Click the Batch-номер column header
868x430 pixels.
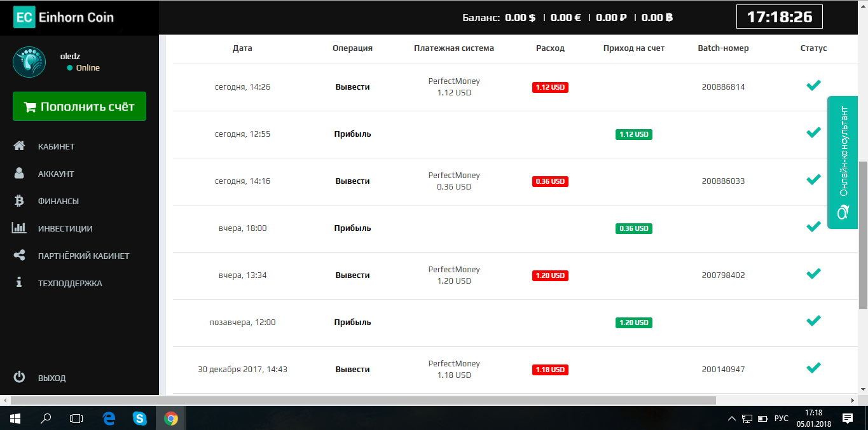723,48
